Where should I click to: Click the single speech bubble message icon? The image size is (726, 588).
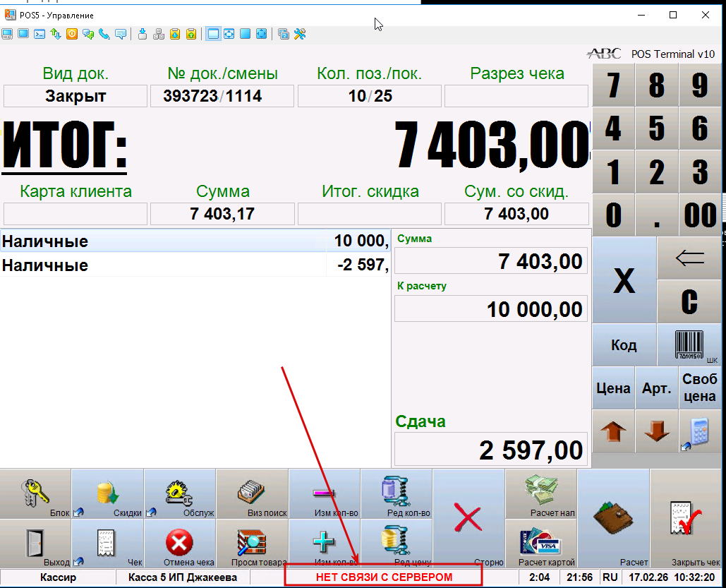click(121, 34)
